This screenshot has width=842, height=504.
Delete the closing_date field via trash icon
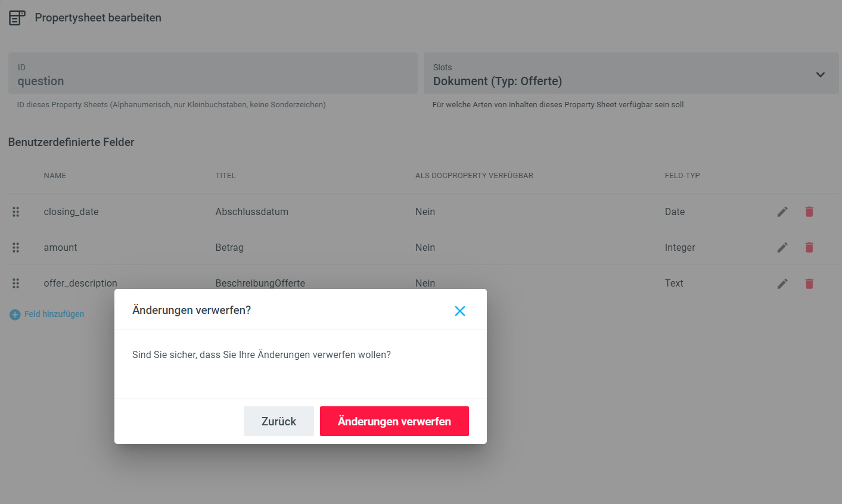[809, 211]
